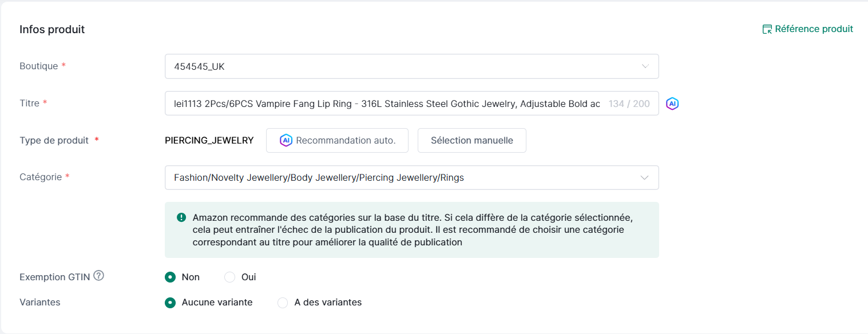Click the AI icon inside Recommandation auto. button
868x334 pixels.
point(286,141)
